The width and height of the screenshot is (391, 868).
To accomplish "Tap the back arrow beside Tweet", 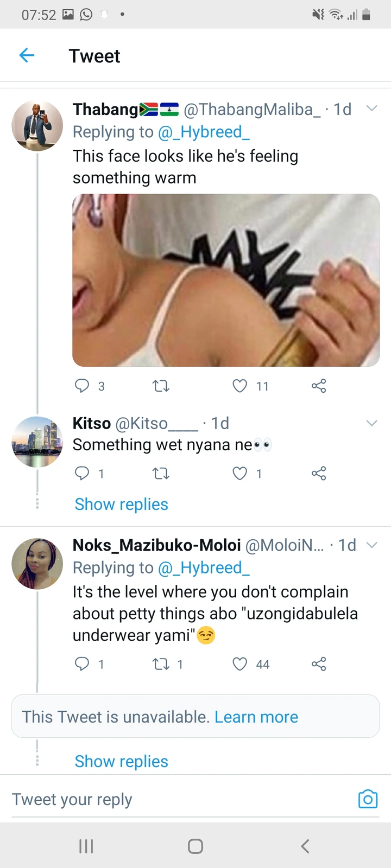I will (27, 55).
